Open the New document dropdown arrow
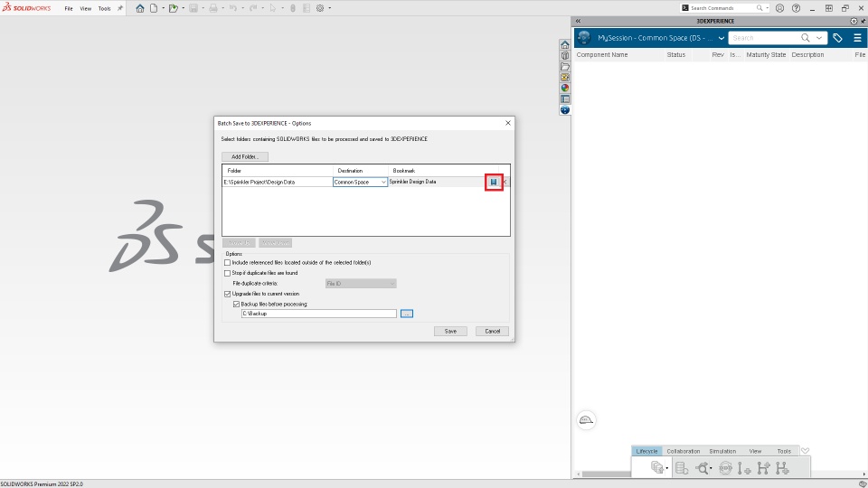 [163, 8]
